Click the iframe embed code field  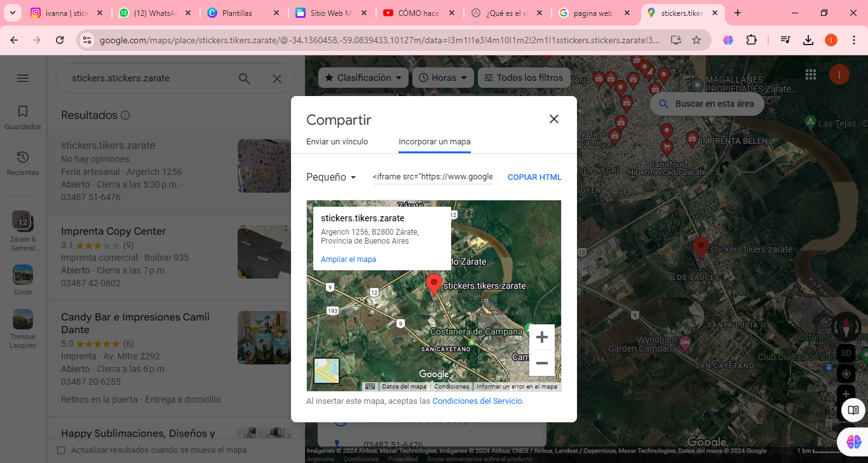[x=432, y=177]
